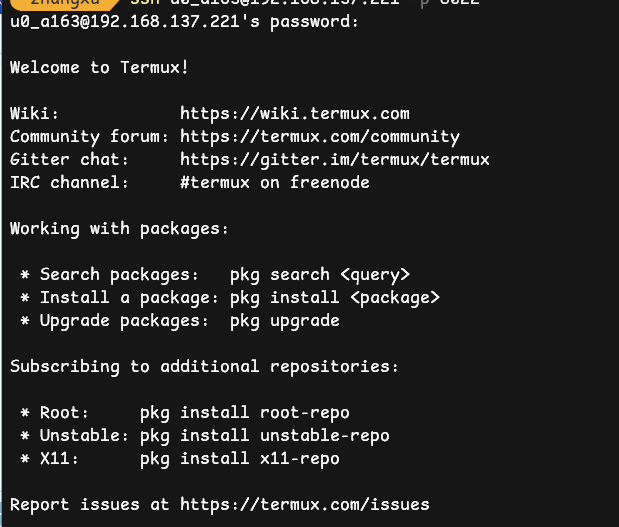Click the 'IRC channel:' label
Screen dimensions: 619x527
pyautogui.click(x=70, y=182)
